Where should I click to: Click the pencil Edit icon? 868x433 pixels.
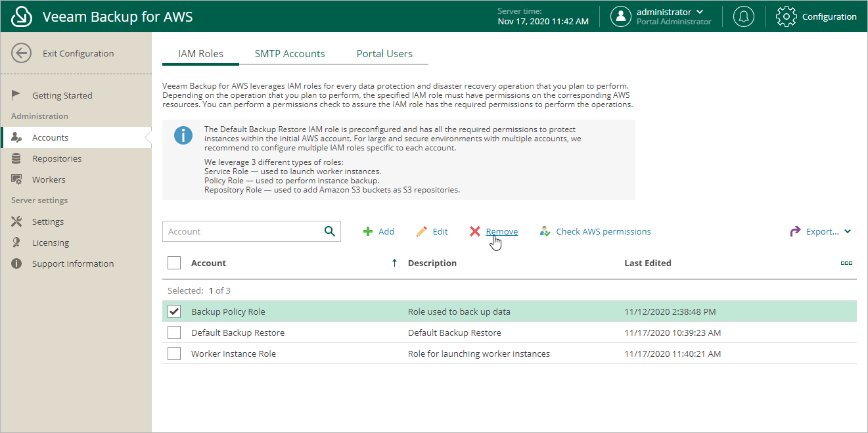click(x=422, y=231)
